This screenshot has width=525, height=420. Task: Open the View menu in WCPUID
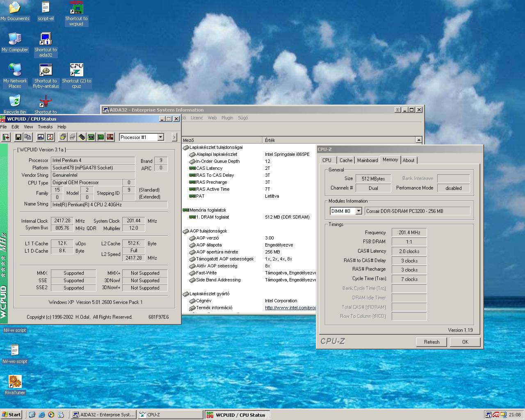tap(28, 127)
